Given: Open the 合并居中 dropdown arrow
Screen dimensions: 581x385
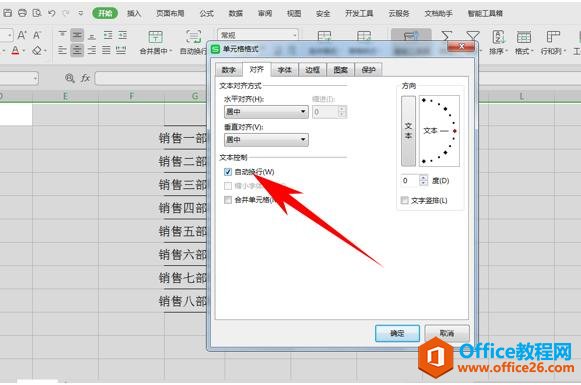Looking at the screenshot, I should click(x=171, y=51).
